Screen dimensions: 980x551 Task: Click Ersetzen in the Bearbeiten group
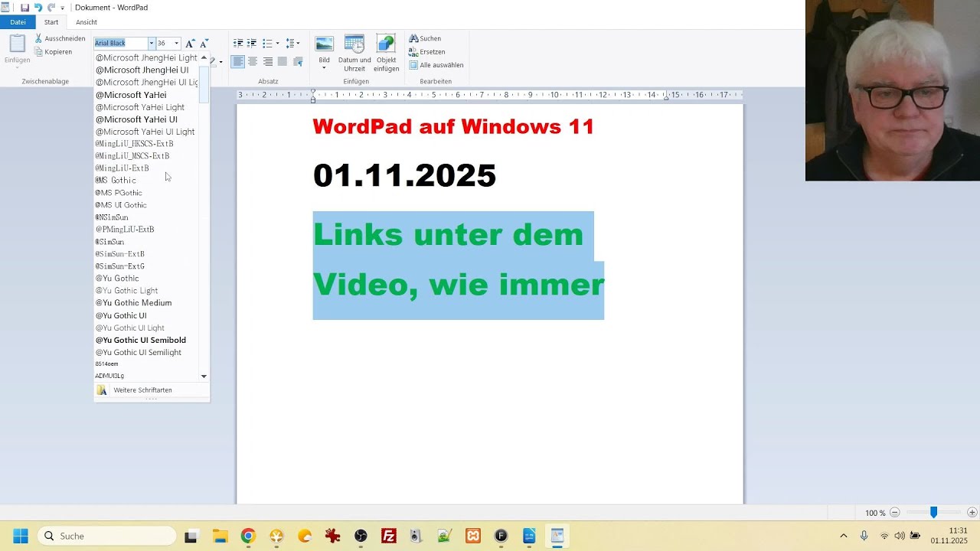click(426, 52)
